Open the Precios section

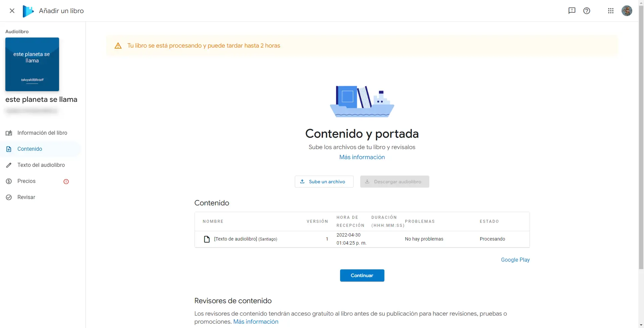pos(26,181)
